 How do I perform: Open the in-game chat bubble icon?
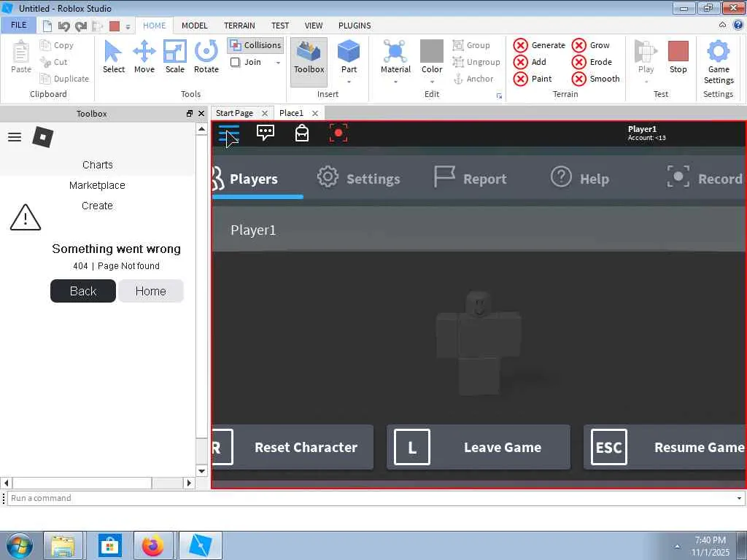pos(266,133)
